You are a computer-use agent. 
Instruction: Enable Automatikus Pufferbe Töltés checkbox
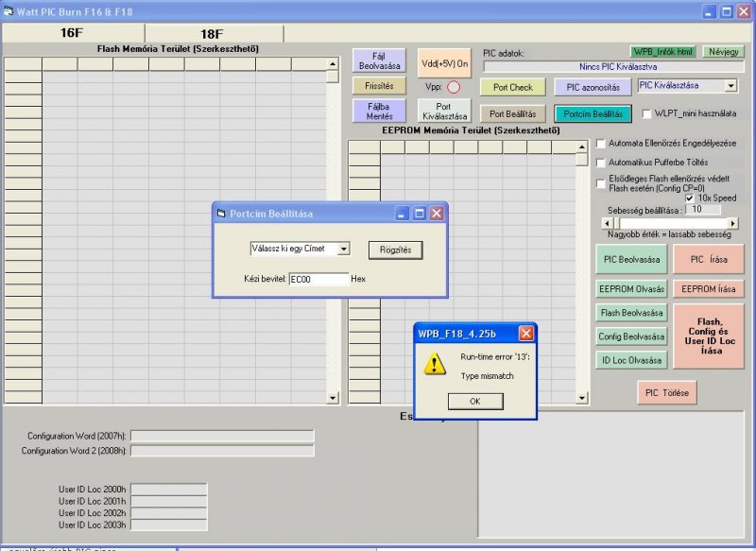tap(601, 163)
